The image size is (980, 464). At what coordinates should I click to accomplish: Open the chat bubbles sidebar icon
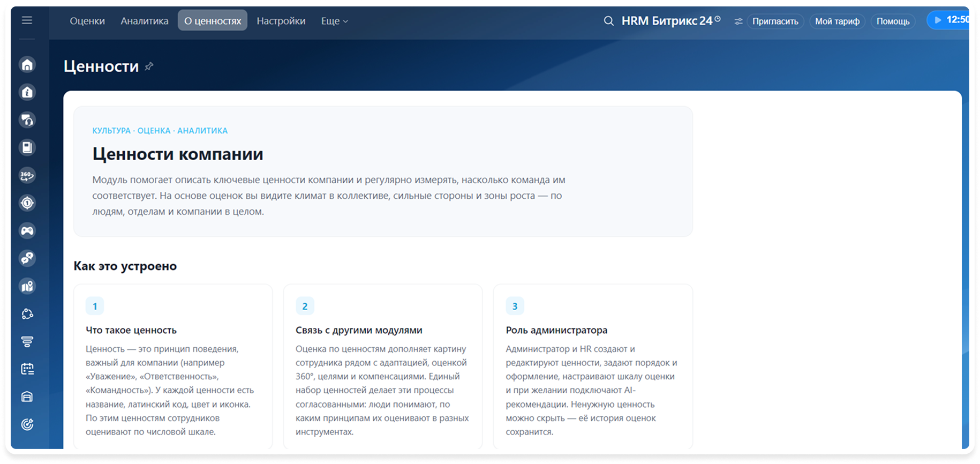[x=27, y=258]
